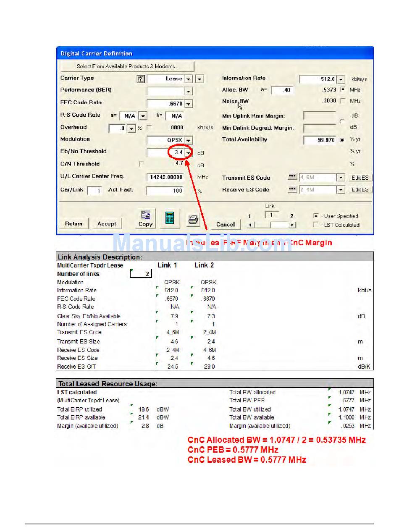
Task: Open the FEC Code Rate dropdown
Action: click(189, 104)
